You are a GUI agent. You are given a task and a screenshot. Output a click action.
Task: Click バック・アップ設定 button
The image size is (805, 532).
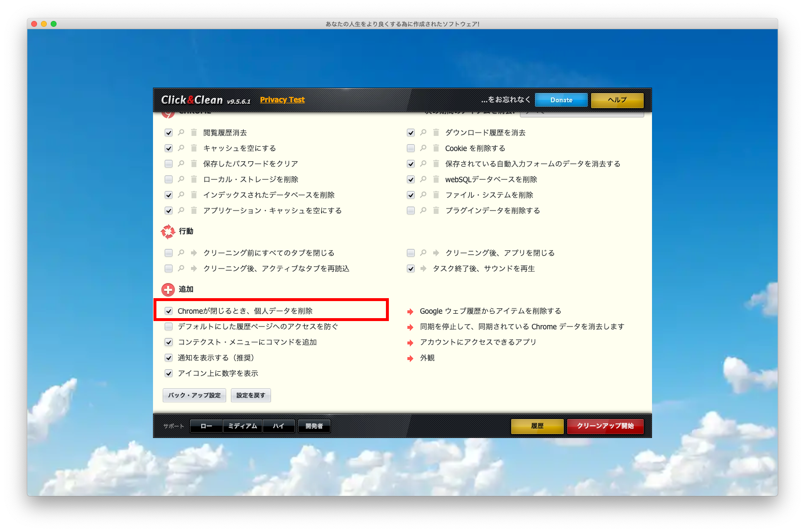(x=194, y=395)
